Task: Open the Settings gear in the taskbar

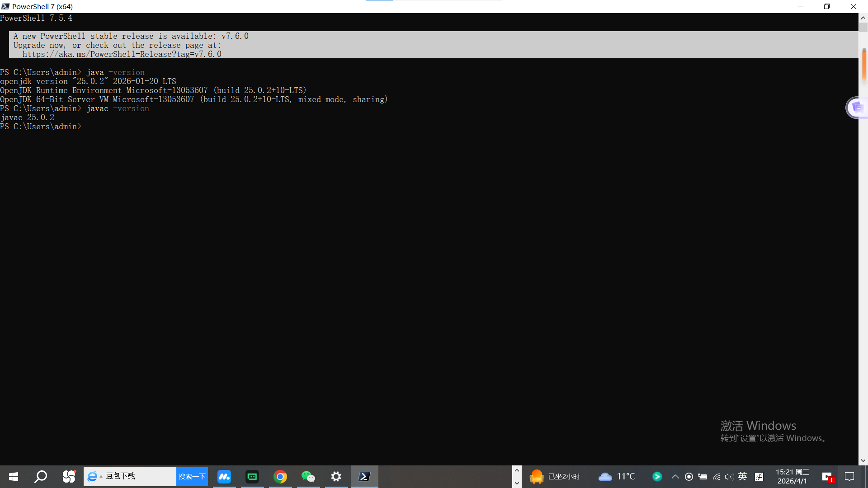Action: click(336, 477)
